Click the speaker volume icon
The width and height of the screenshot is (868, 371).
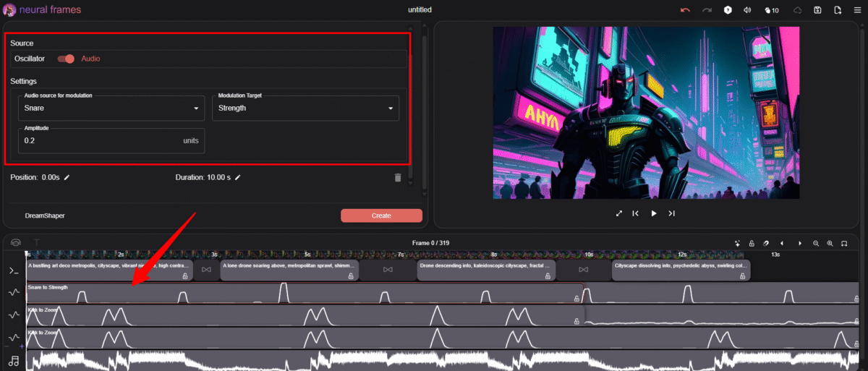748,10
